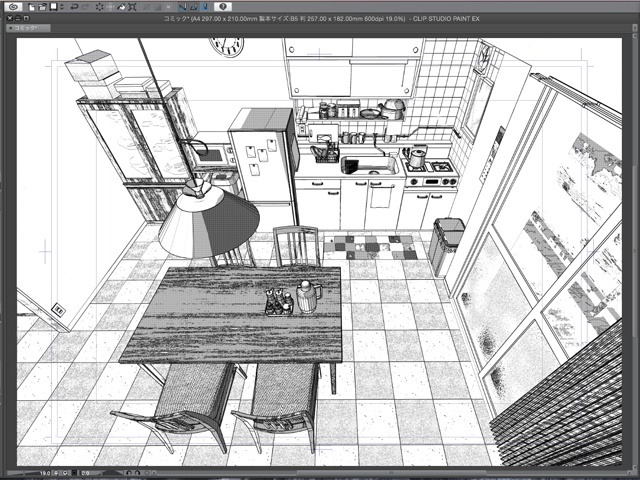The height and width of the screenshot is (480, 640).
Task: Rotate canvas right with status bar icon
Action: [x=138, y=473]
